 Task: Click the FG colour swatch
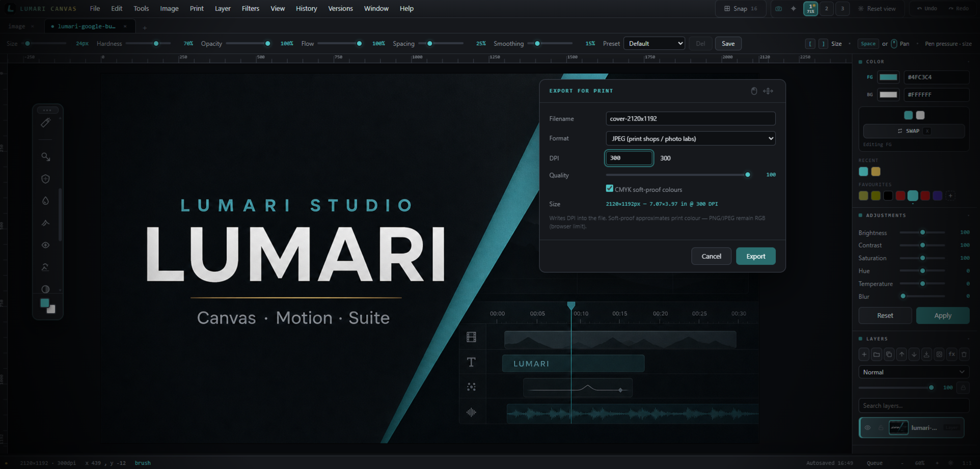tap(888, 77)
